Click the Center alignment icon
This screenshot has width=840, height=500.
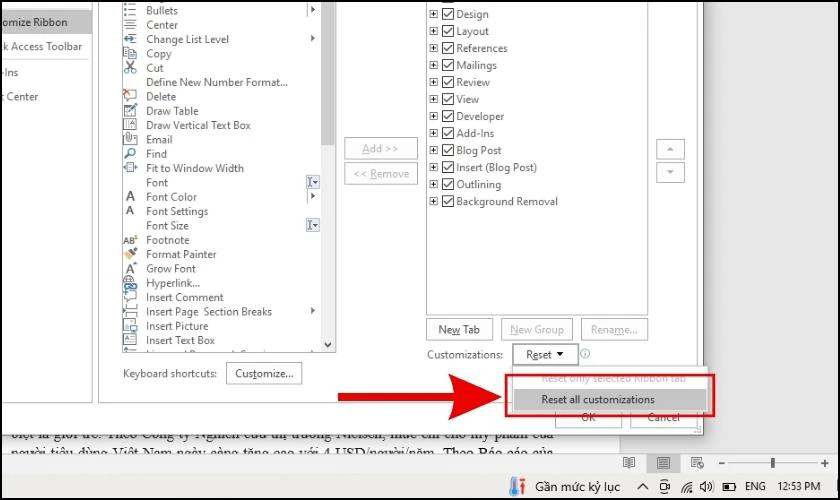(130, 25)
